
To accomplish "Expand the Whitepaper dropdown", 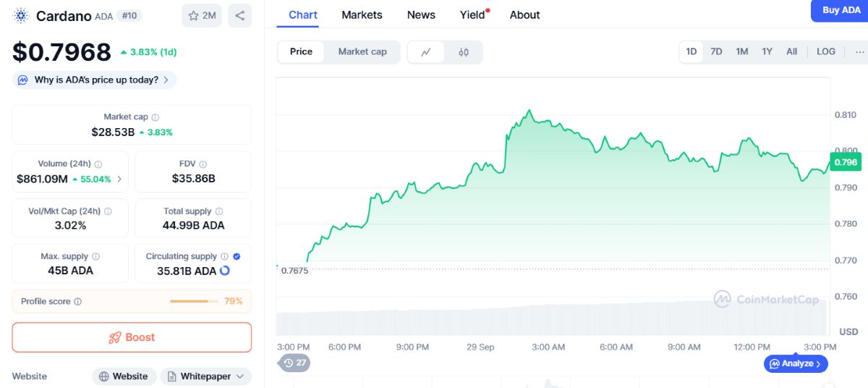I will coord(206,376).
